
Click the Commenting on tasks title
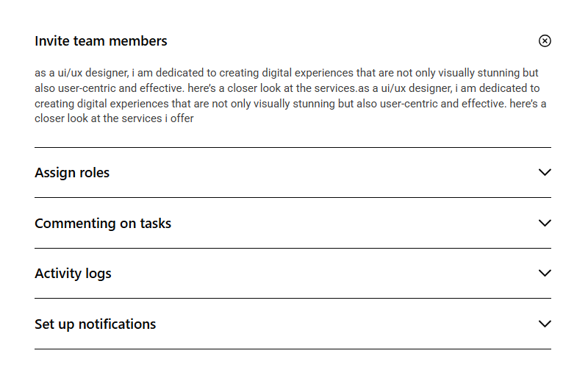(x=103, y=223)
